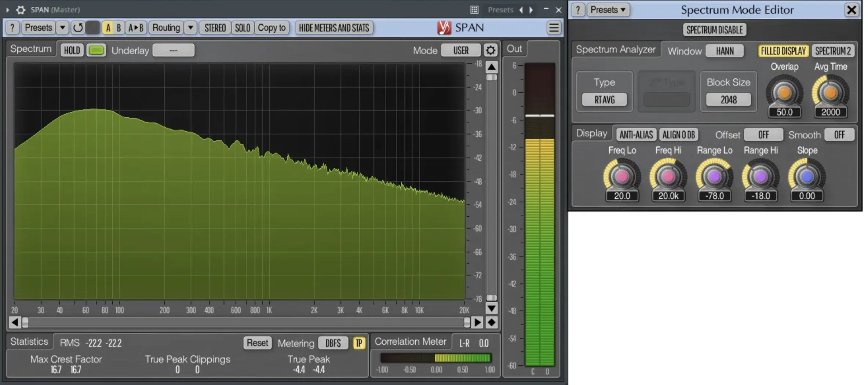Open the presets dropdown arrow beside Presets

[x=62, y=28]
